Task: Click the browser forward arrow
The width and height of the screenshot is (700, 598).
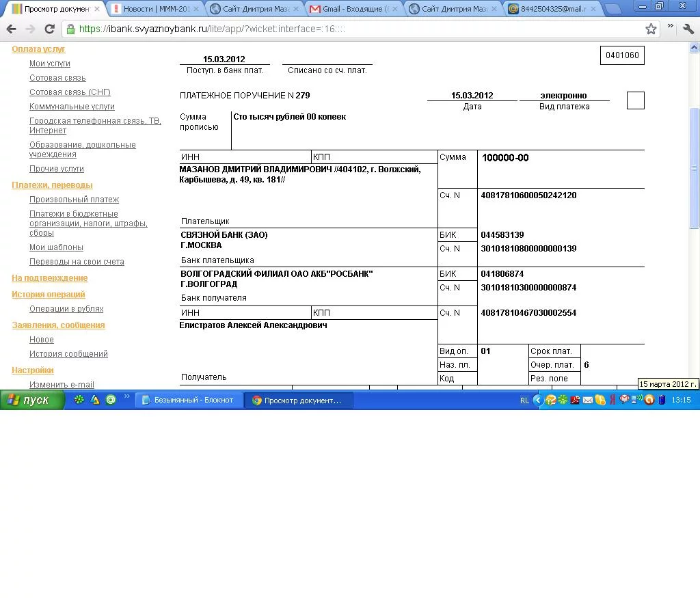Action: pos(30,29)
